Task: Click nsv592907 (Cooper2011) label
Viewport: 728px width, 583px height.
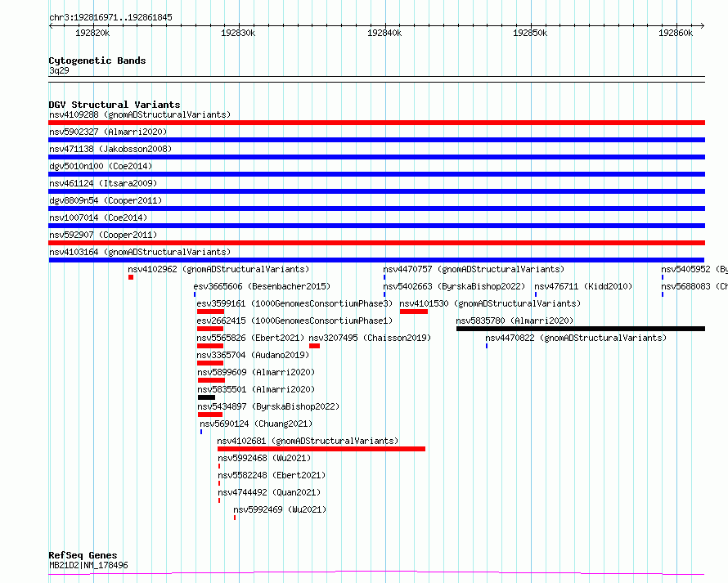Action: [x=103, y=235]
